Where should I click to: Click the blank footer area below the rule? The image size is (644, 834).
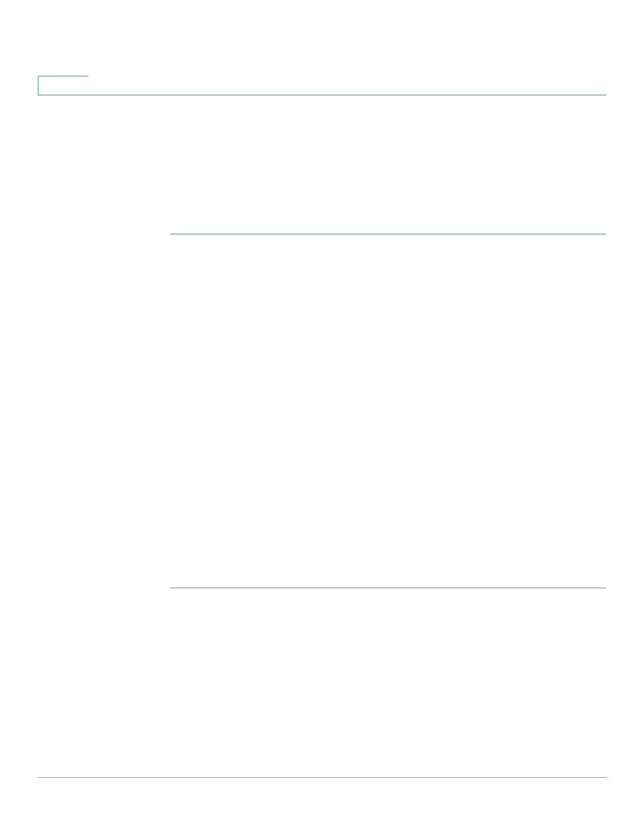click(322, 806)
